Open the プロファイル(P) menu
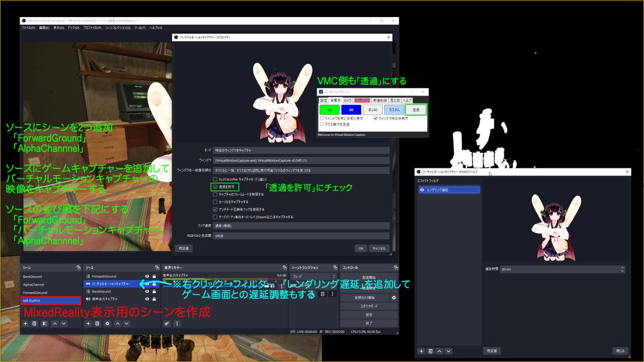This screenshot has width=644, height=362. (x=92, y=27)
